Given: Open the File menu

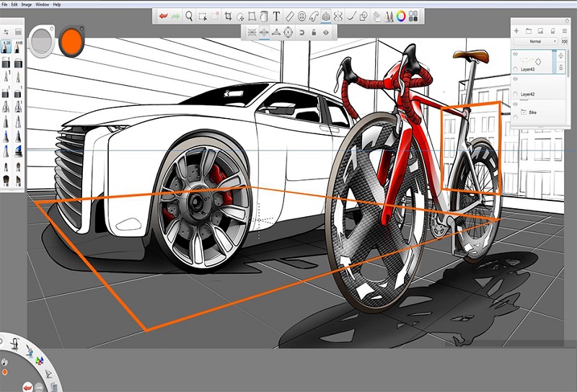Looking at the screenshot, I should pos(5,4).
